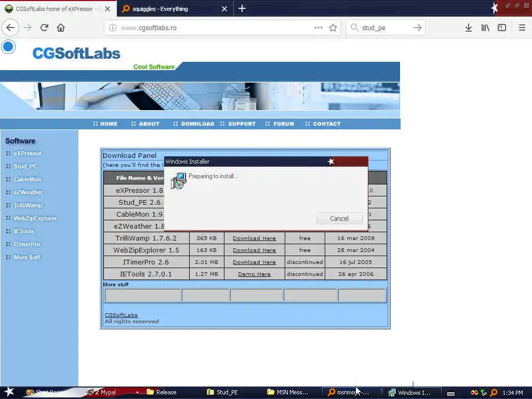Open ITimerPro in the Software sidebar

pos(27,244)
